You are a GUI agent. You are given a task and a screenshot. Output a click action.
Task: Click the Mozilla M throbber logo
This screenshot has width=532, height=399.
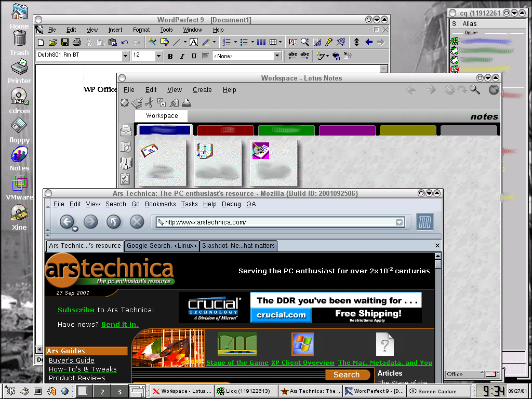[x=425, y=222]
